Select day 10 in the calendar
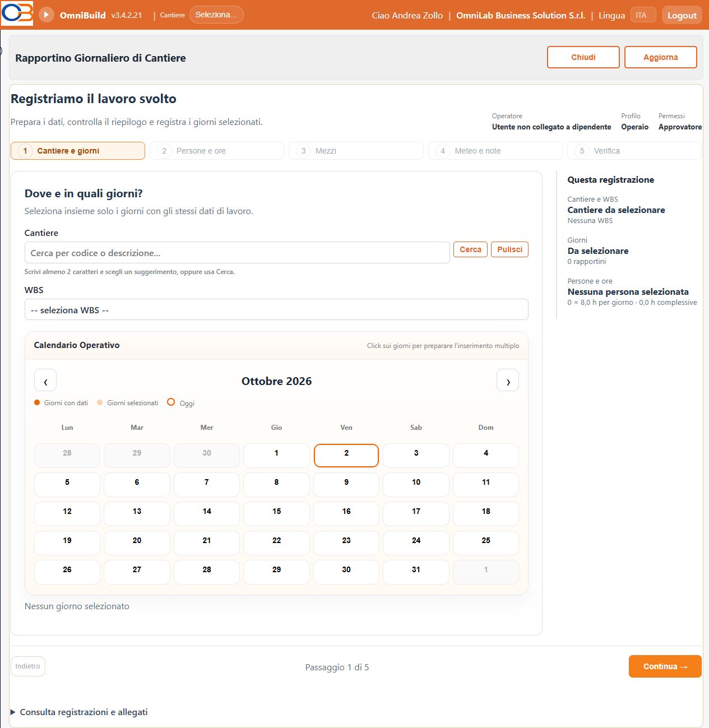709x728 pixels. click(x=416, y=484)
